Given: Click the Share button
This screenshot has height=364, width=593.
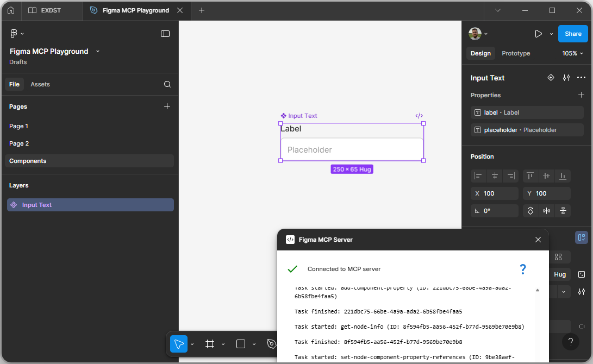Looking at the screenshot, I should [573, 33].
